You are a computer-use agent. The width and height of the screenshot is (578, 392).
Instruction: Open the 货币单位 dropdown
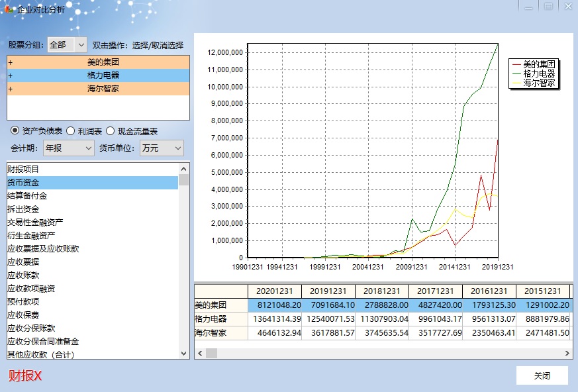[x=177, y=148]
